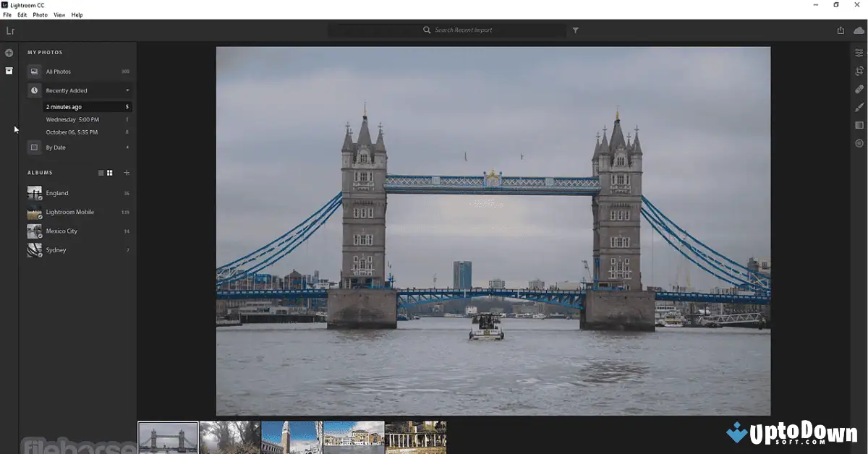
Task: Switch Albums to list view
Action: tap(101, 173)
